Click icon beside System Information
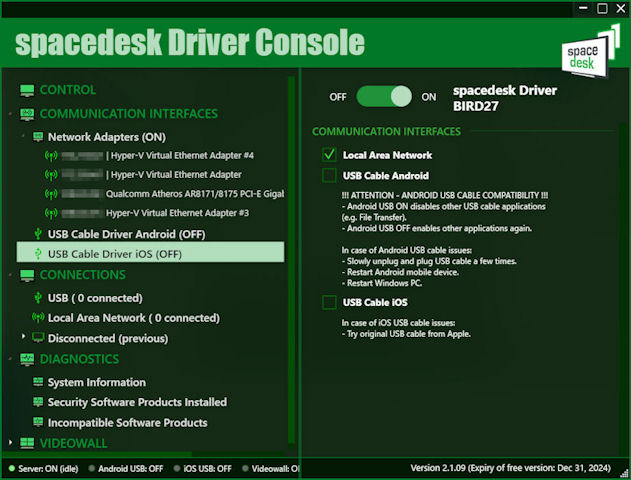631x480 pixels. (38, 382)
